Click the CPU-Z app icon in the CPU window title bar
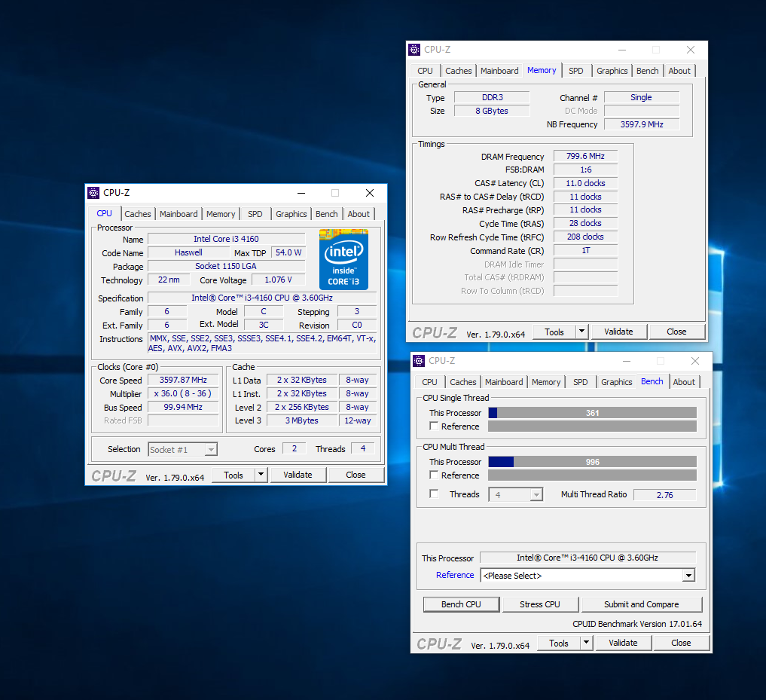Viewport: 766px width, 700px height. point(93,193)
